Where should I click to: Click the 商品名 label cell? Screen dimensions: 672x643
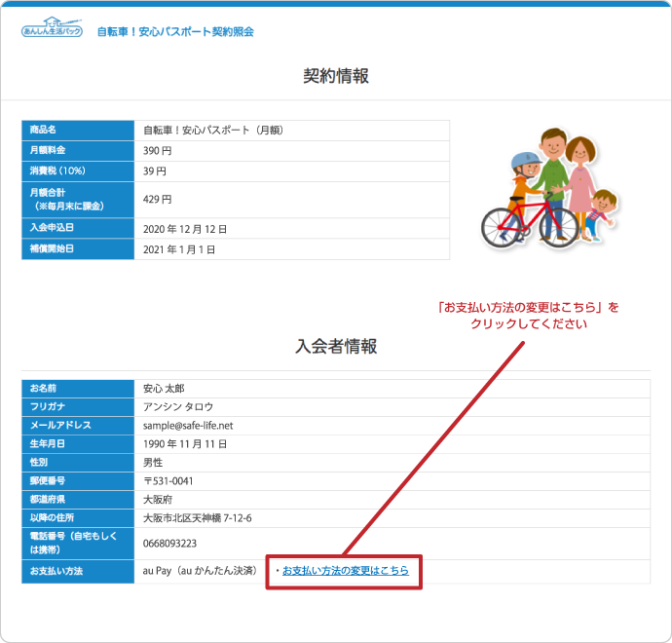pos(78,131)
